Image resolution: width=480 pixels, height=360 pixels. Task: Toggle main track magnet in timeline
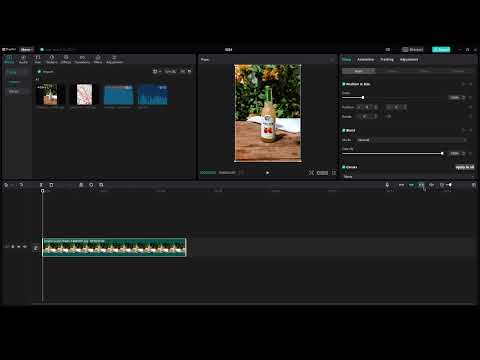pos(401,185)
